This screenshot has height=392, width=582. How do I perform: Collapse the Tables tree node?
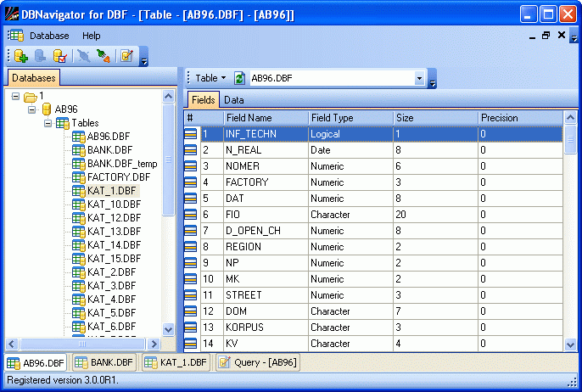click(x=48, y=123)
